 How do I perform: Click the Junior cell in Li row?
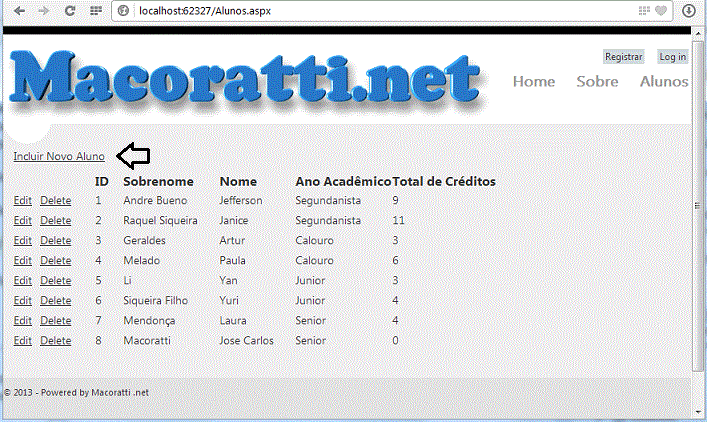coord(310,280)
